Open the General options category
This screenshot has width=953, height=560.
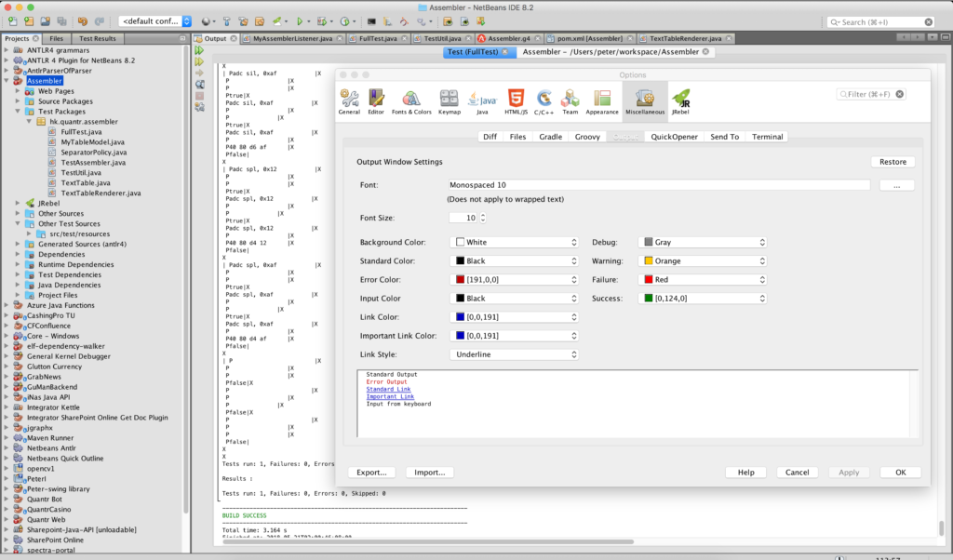pos(350,101)
